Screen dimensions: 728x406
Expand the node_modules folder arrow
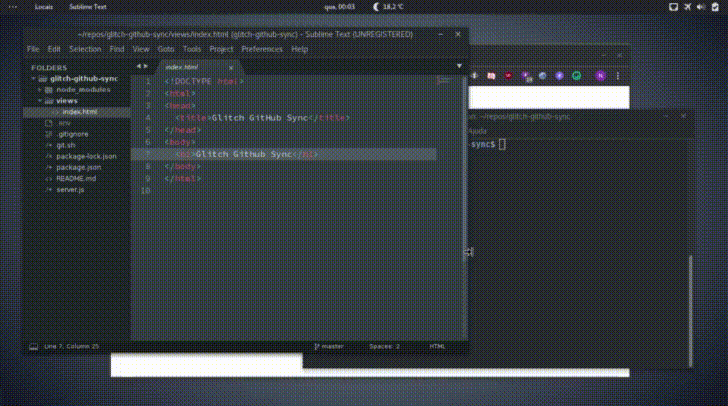[40, 90]
